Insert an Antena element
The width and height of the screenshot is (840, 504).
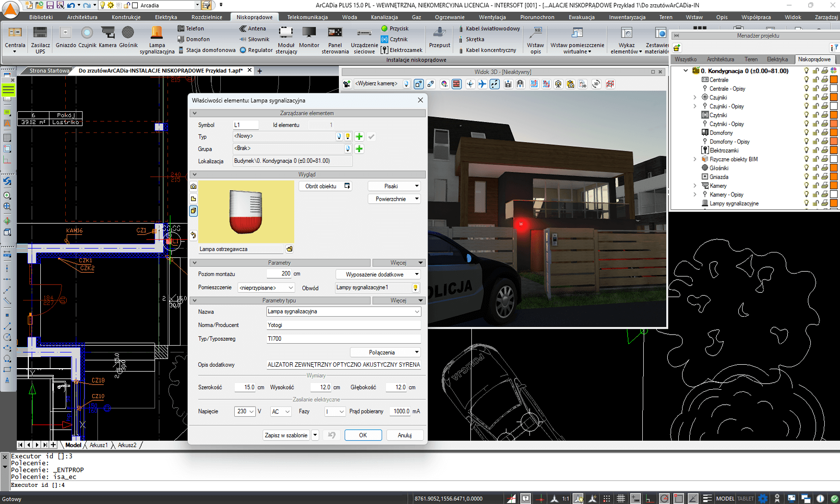point(252,28)
